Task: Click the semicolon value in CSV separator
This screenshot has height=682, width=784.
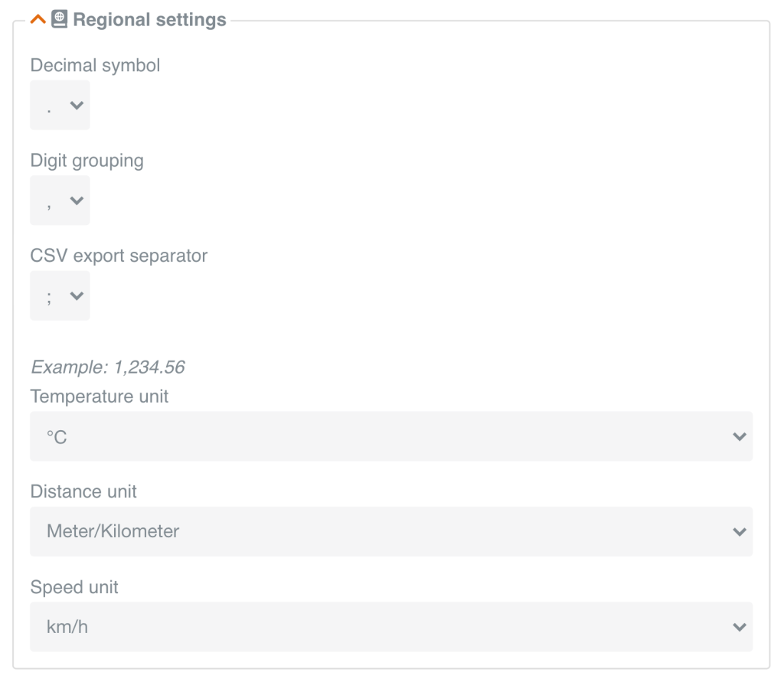Action: (x=49, y=296)
